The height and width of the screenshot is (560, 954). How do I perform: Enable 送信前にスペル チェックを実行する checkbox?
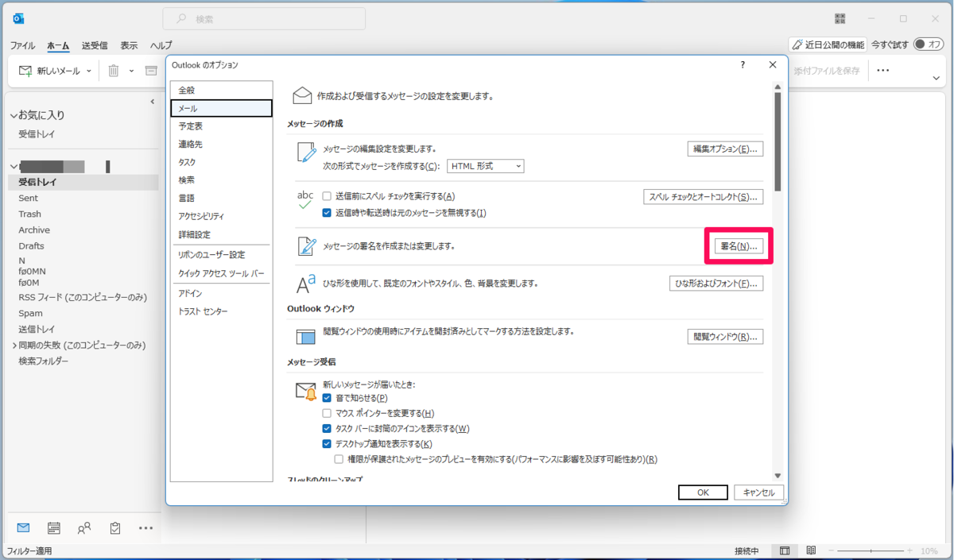327,196
